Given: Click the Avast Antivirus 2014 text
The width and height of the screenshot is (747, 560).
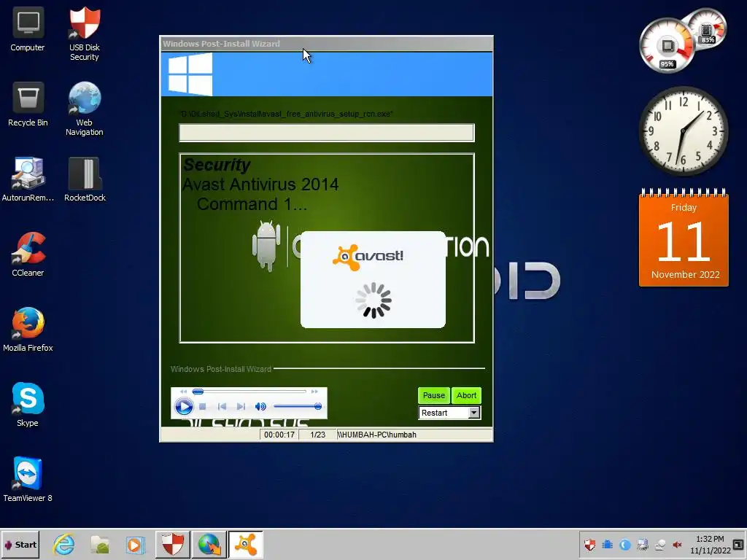Looking at the screenshot, I should click(260, 184).
